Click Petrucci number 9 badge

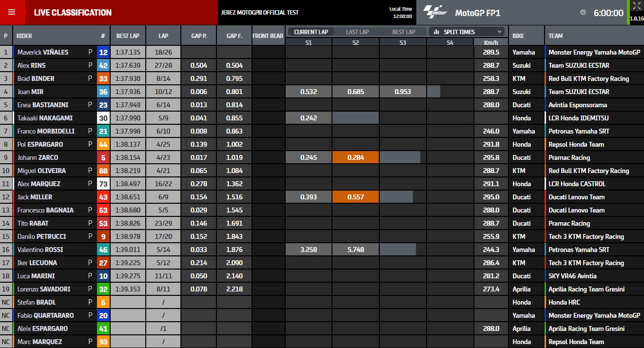click(x=103, y=236)
